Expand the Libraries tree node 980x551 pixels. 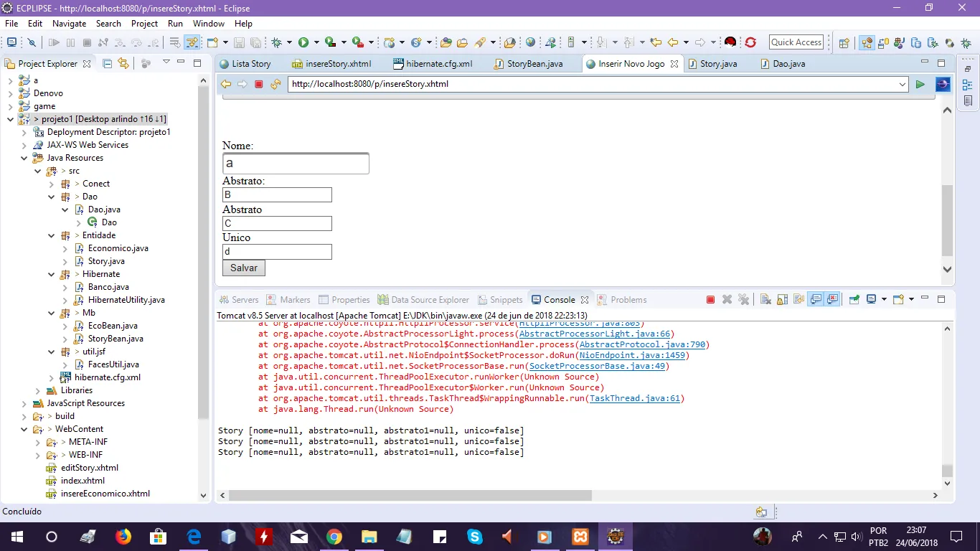coord(38,390)
